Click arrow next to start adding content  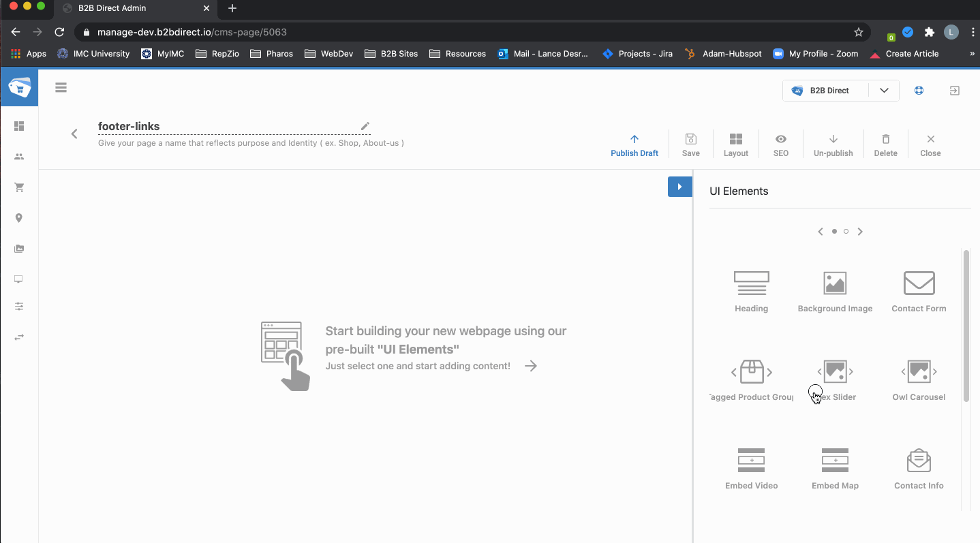tap(531, 366)
